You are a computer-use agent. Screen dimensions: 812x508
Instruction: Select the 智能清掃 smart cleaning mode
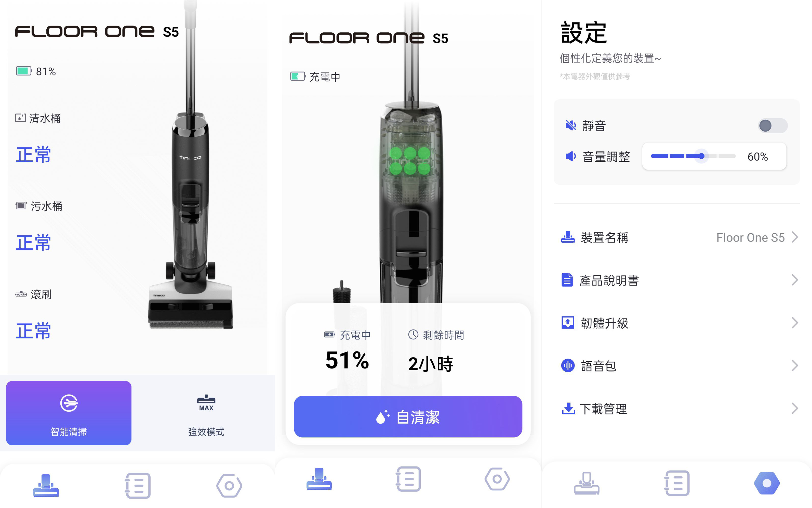point(69,413)
